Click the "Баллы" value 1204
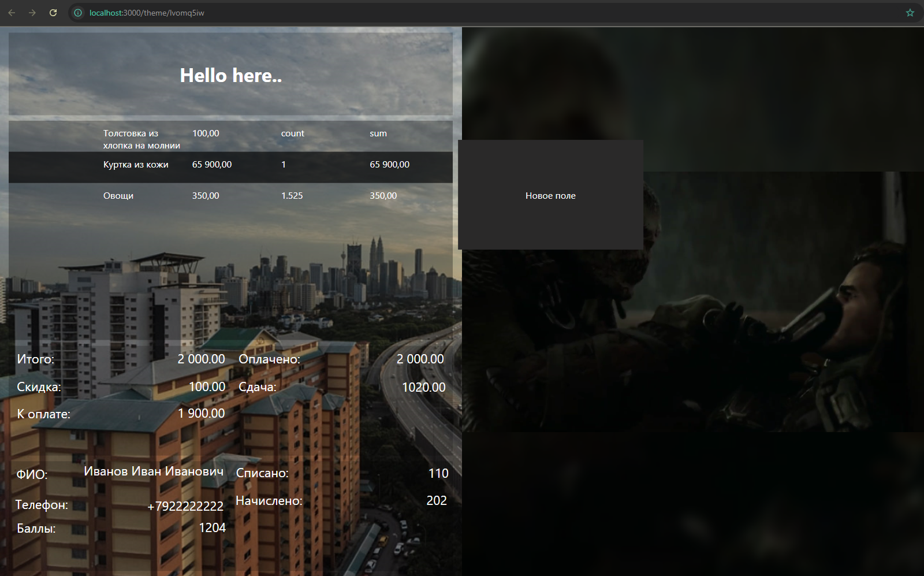The height and width of the screenshot is (576, 924). [212, 528]
